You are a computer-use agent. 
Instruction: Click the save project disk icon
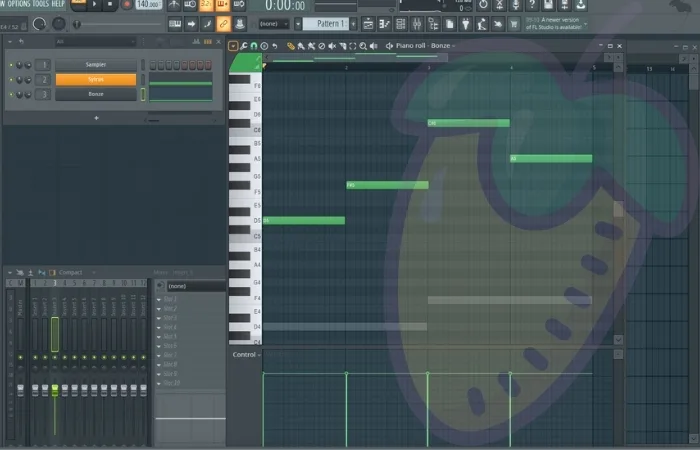click(x=548, y=4)
